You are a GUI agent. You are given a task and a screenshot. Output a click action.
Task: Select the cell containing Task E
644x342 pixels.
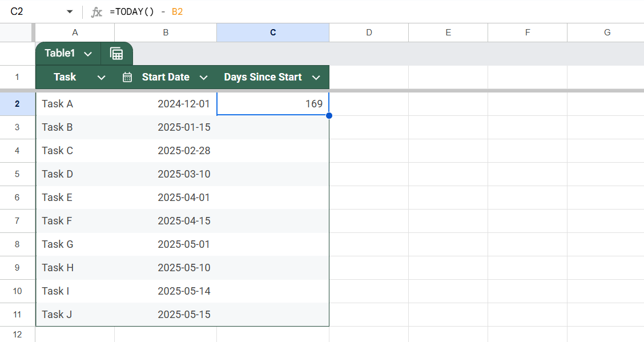tap(75, 198)
